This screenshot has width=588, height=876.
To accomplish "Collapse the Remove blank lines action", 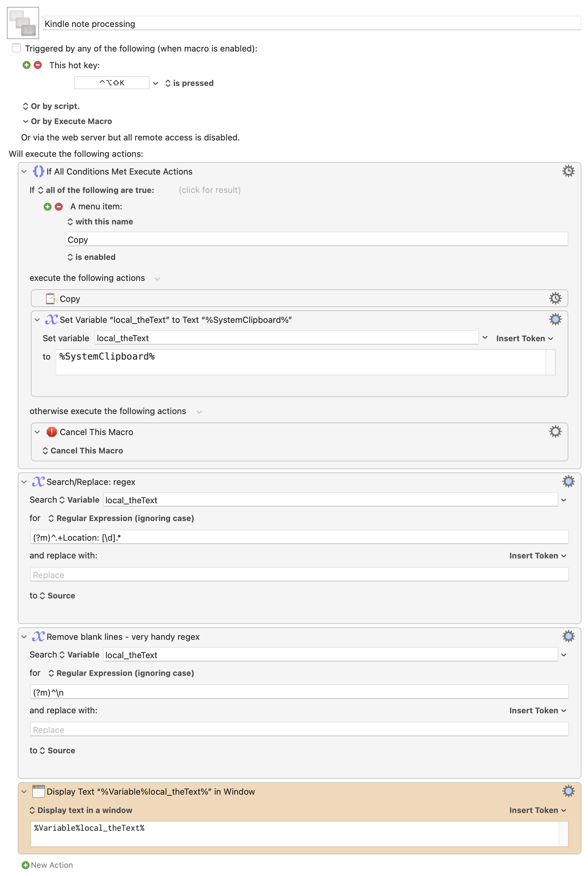I will (24, 636).
